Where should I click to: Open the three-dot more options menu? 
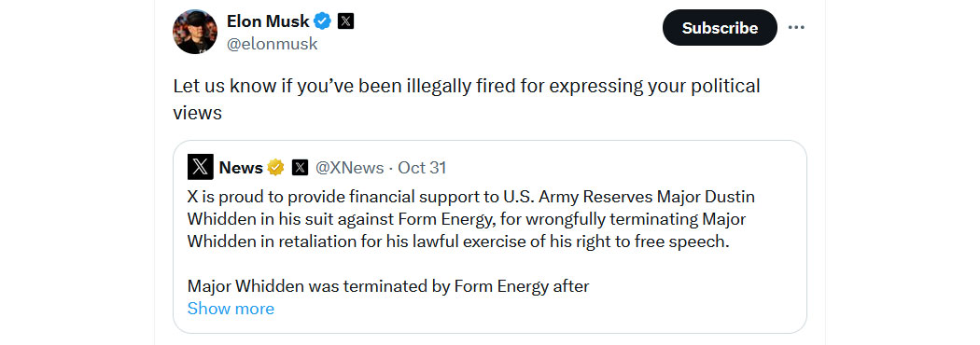coord(795,28)
